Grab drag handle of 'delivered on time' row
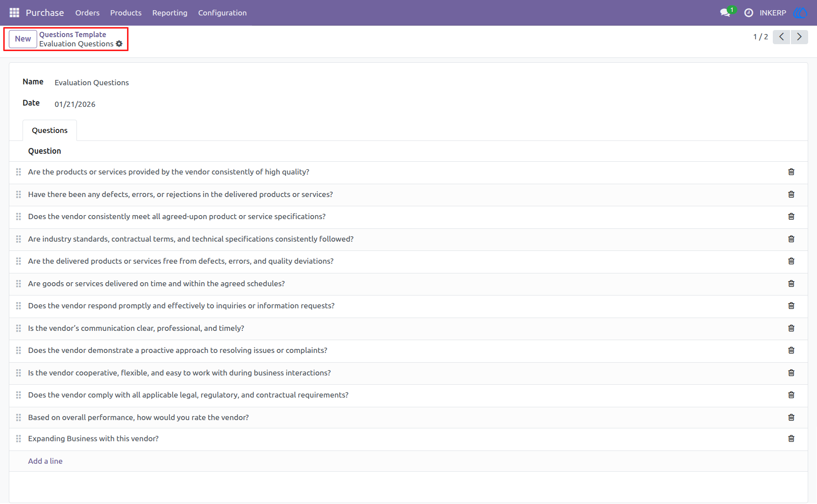Screen dimensions: 817x504 (19, 284)
